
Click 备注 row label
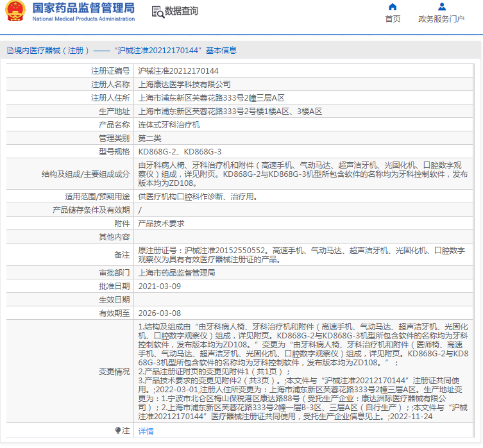122,255
